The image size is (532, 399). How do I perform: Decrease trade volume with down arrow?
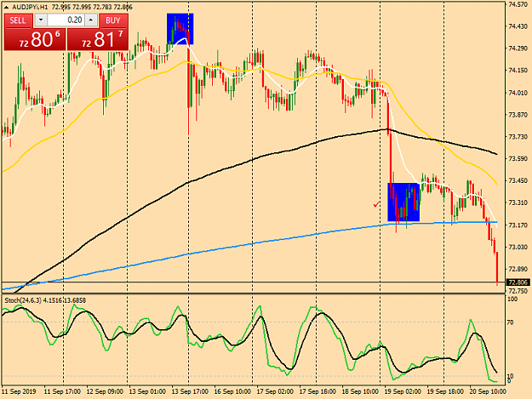pyautogui.click(x=41, y=20)
